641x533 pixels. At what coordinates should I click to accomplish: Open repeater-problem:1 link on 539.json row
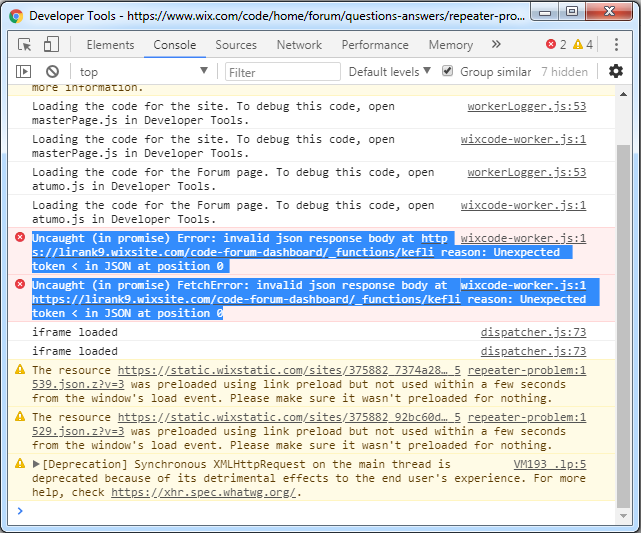pos(527,370)
